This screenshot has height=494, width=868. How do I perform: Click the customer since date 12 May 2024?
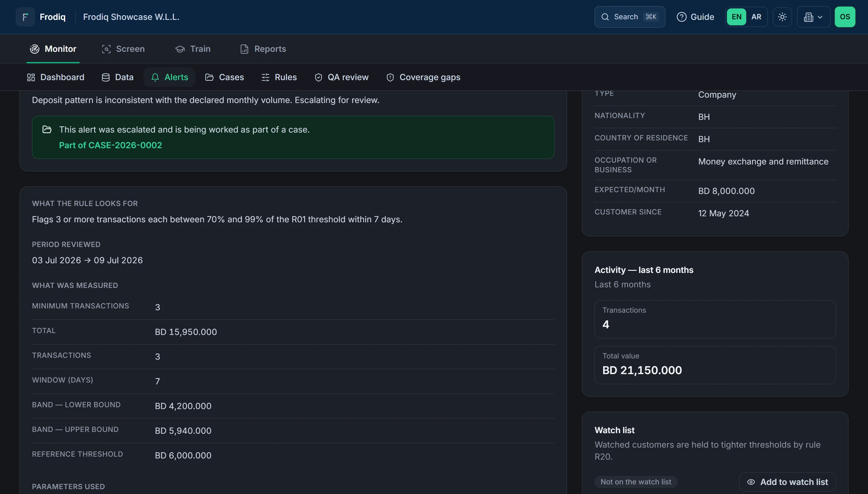723,213
